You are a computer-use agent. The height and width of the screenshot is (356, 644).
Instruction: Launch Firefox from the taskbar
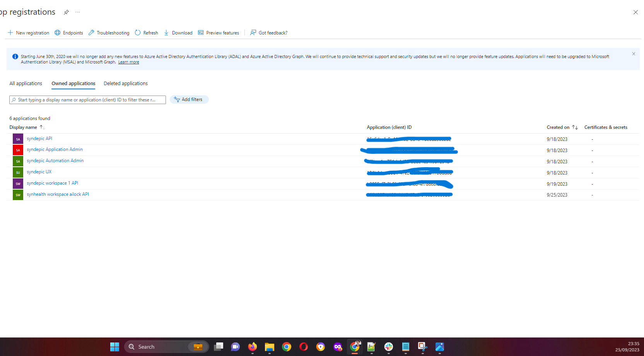(x=253, y=347)
